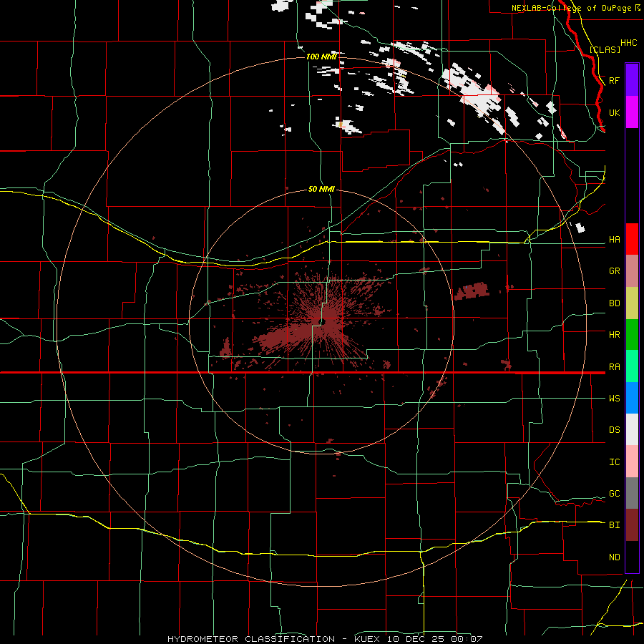The image size is (644, 644).
Task: Select the dusty pink GR legend swatch
Action: (x=632, y=271)
